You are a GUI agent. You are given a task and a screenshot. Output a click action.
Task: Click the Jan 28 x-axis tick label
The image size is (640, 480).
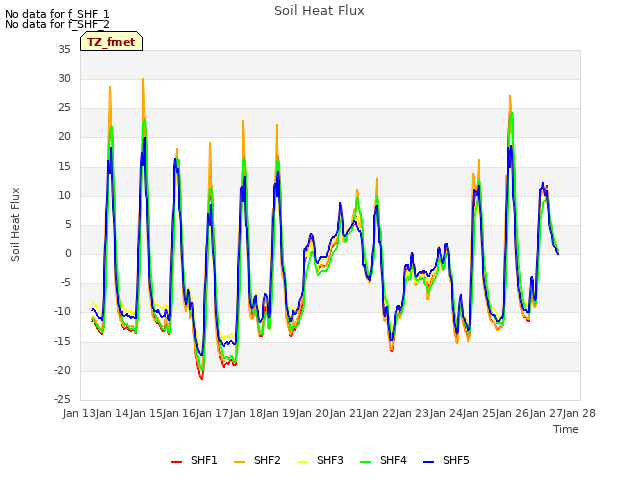click(x=579, y=413)
